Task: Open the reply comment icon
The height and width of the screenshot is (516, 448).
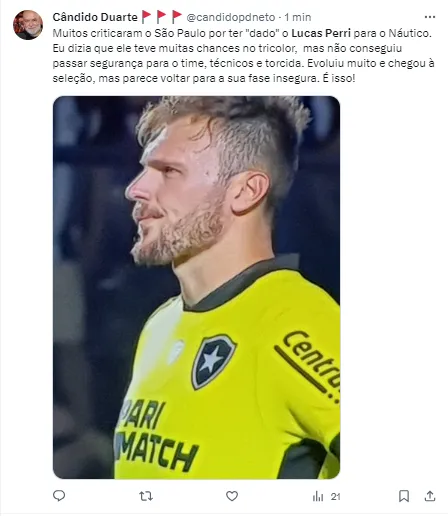Action: (x=59, y=496)
